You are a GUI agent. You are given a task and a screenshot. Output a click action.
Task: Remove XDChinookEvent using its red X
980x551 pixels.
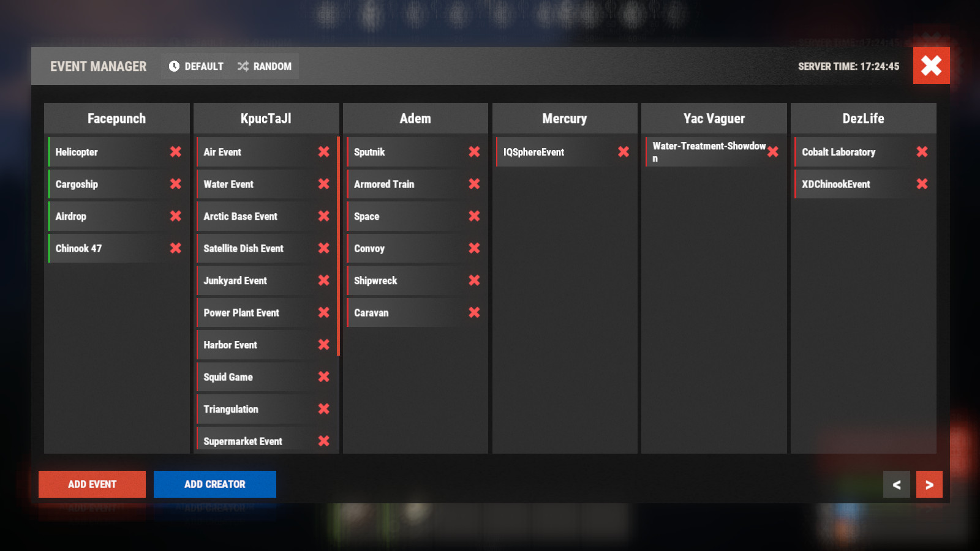[922, 184]
